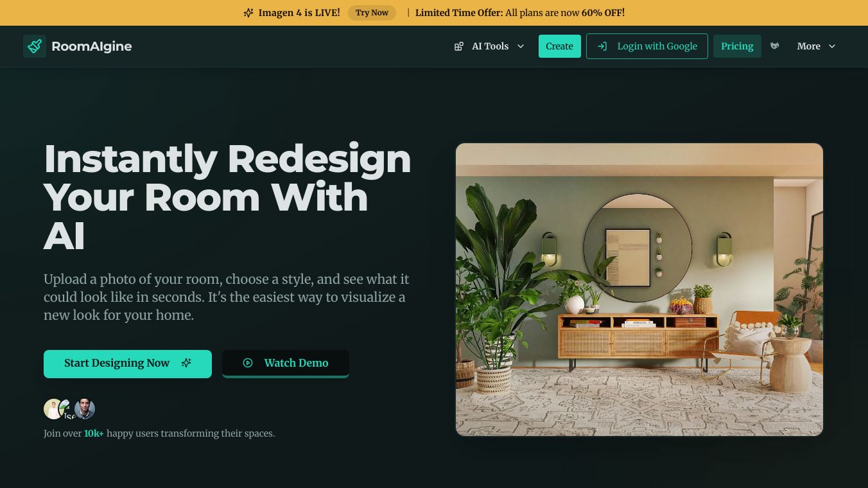Expand the More menu chevron

(832, 46)
